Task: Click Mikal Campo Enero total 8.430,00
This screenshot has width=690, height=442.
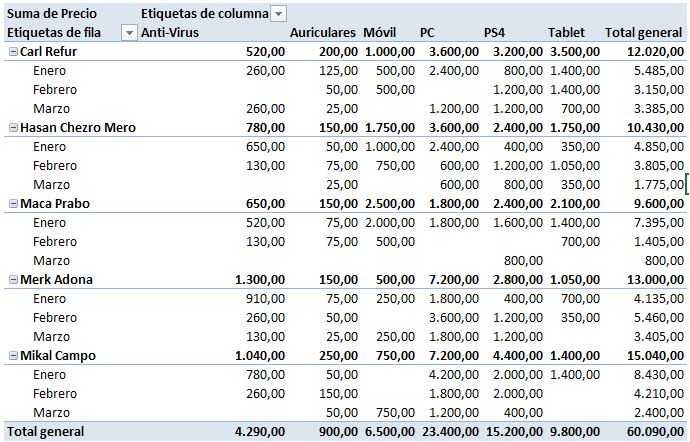Action: [x=659, y=375]
